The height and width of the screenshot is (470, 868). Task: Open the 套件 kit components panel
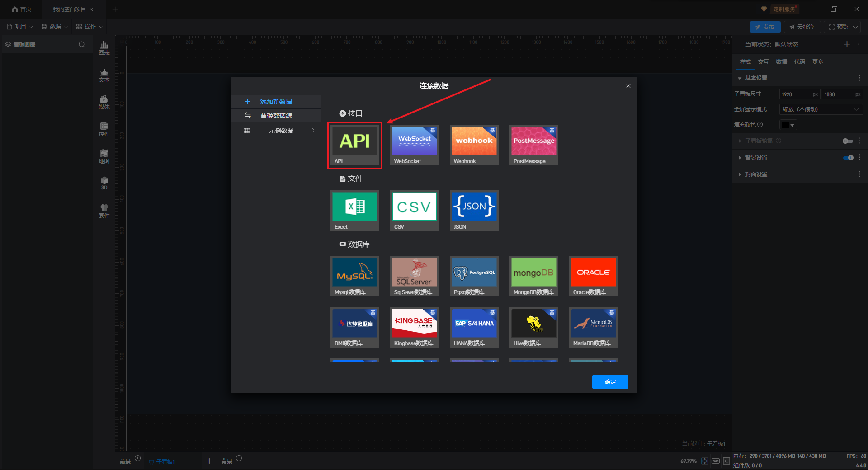pos(104,211)
